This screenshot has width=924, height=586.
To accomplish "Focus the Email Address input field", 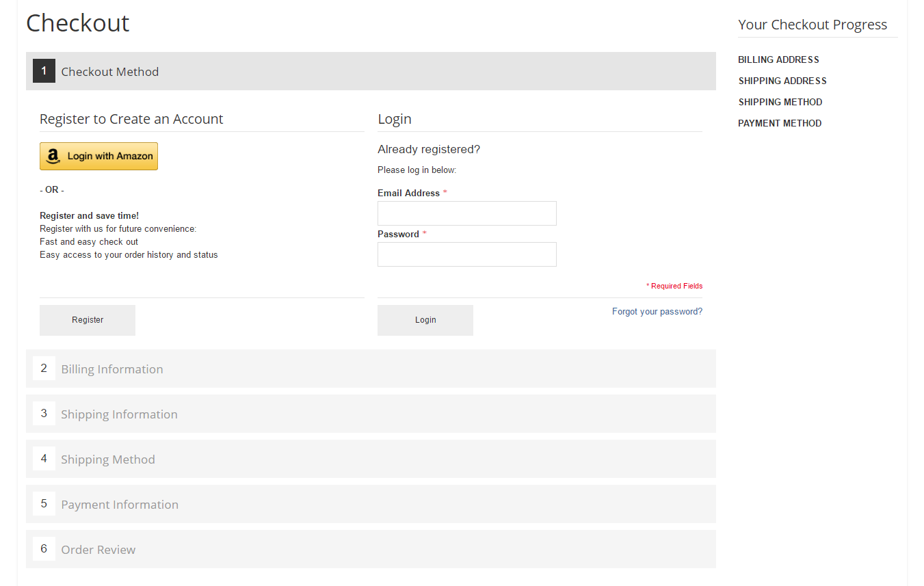I will 466,213.
